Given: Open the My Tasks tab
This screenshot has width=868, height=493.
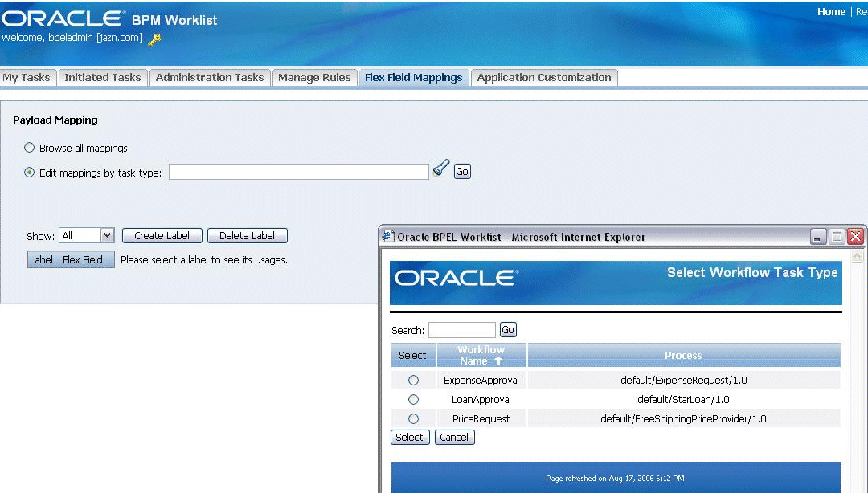Looking at the screenshot, I should [x=27, y=77].
